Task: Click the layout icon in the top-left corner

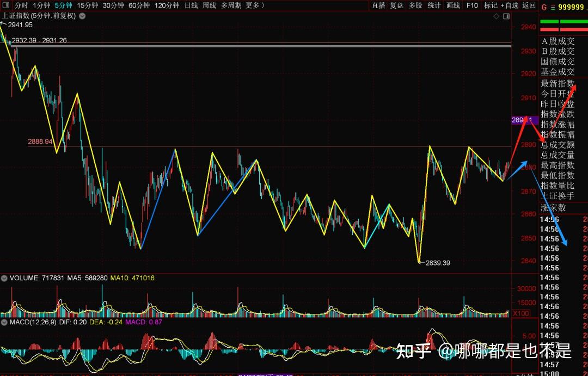Action: click(5, 5)
